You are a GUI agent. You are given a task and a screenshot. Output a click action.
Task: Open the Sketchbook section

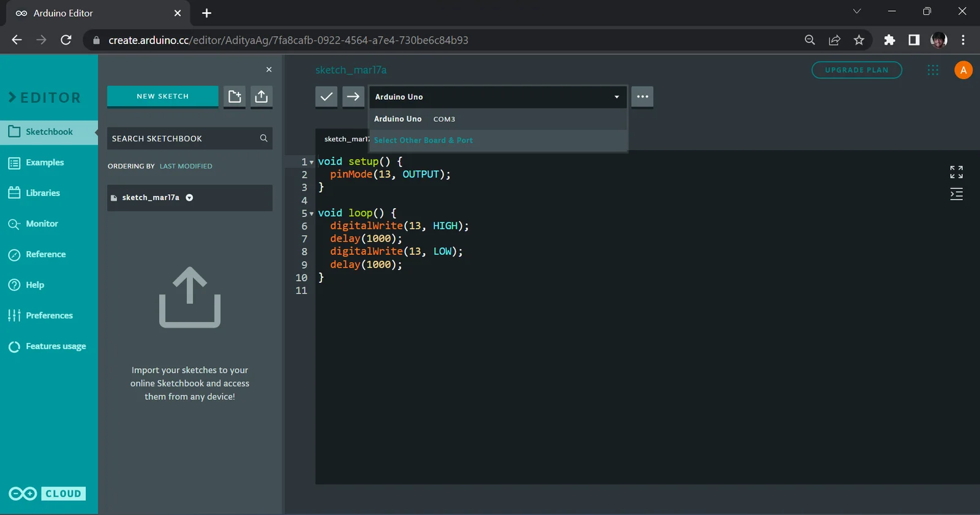coord(49,132)
